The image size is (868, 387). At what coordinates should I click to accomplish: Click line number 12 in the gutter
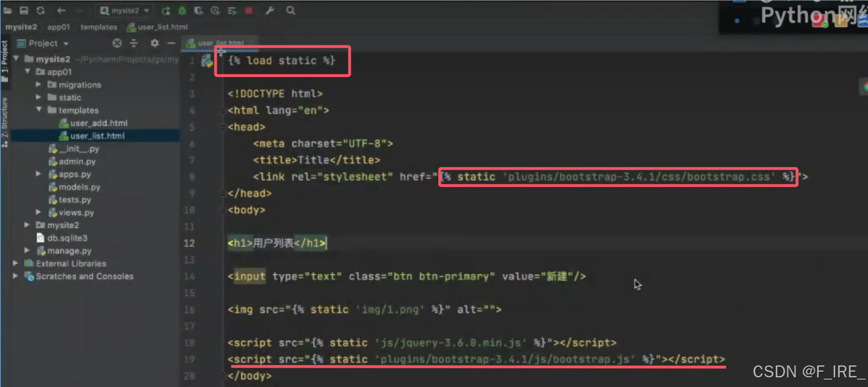click(189, 243)
